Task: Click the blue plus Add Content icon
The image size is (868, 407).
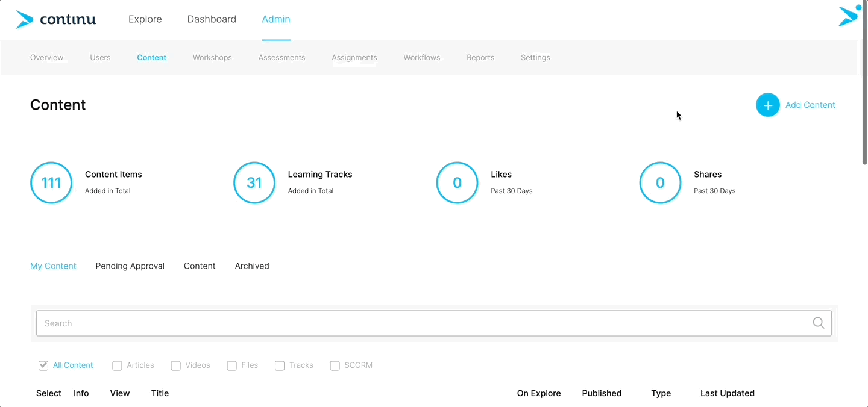Action: (767, 105)
